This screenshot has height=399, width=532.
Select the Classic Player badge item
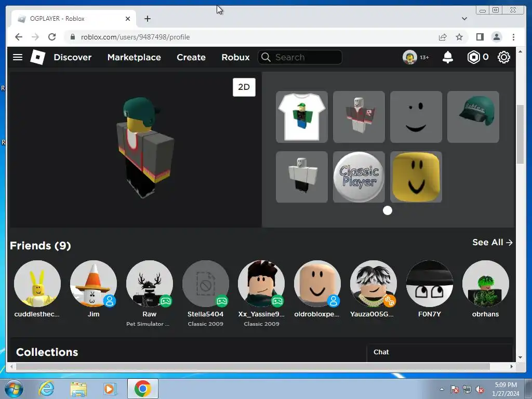tap(358, 177)
